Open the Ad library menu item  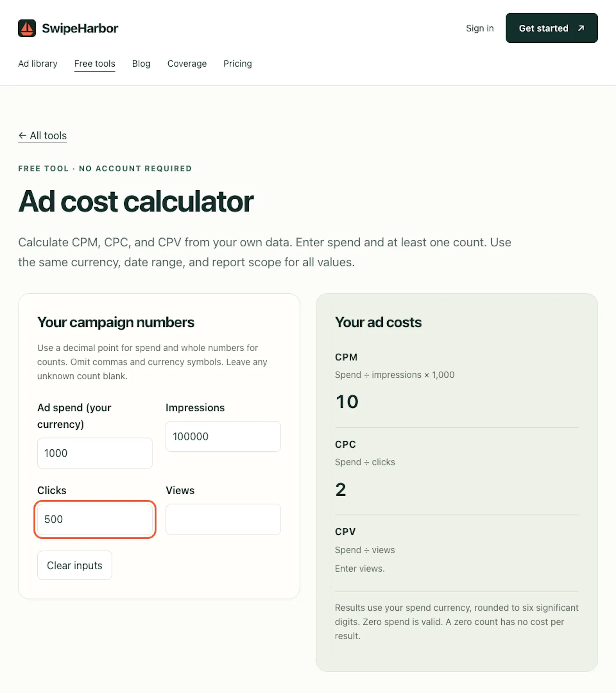click(38, 64)
